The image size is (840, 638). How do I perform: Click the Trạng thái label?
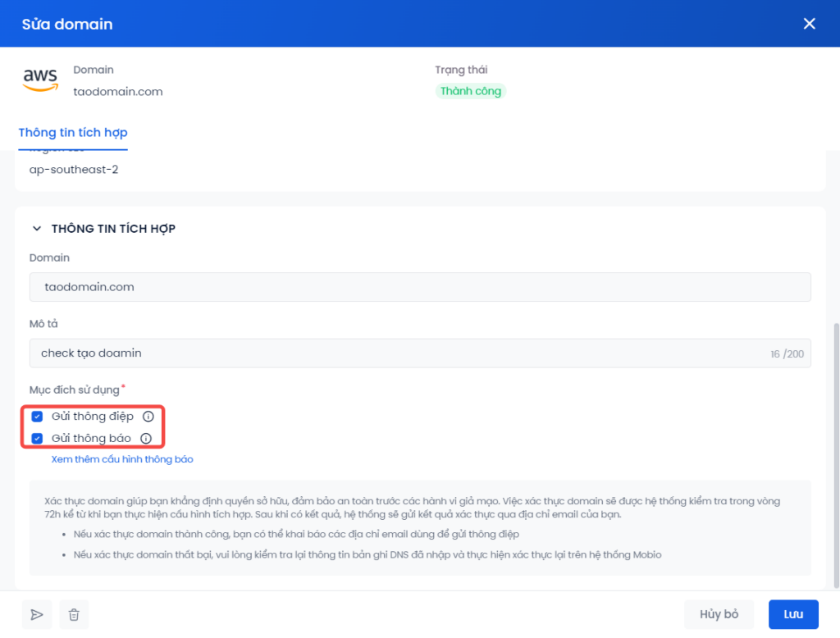point(461,70)
